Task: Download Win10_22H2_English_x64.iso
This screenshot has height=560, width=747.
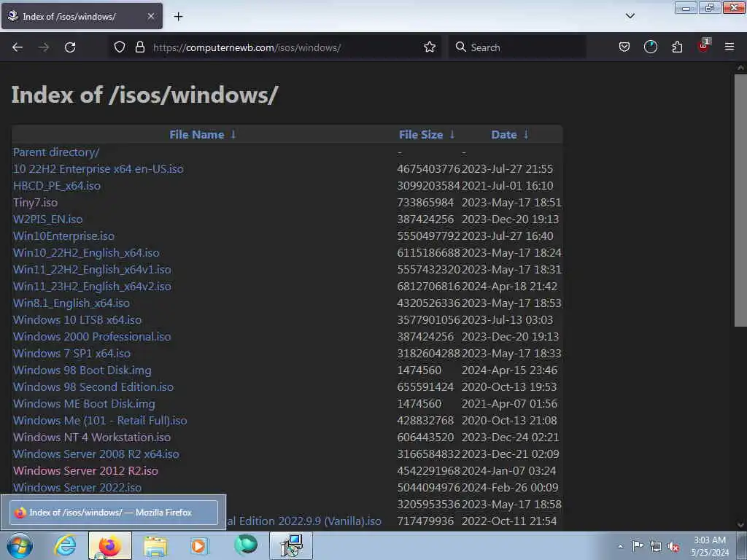Action: click(x=86, y=253)
